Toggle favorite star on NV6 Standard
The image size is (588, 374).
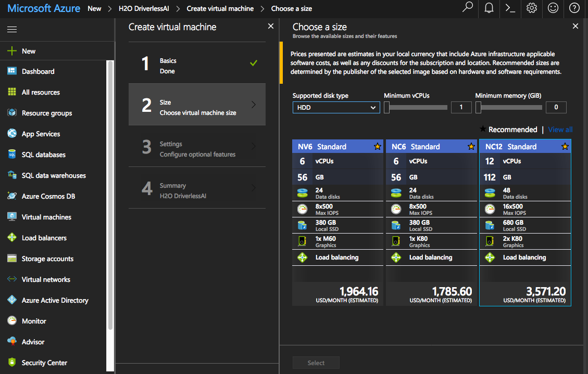coord(377,146)
